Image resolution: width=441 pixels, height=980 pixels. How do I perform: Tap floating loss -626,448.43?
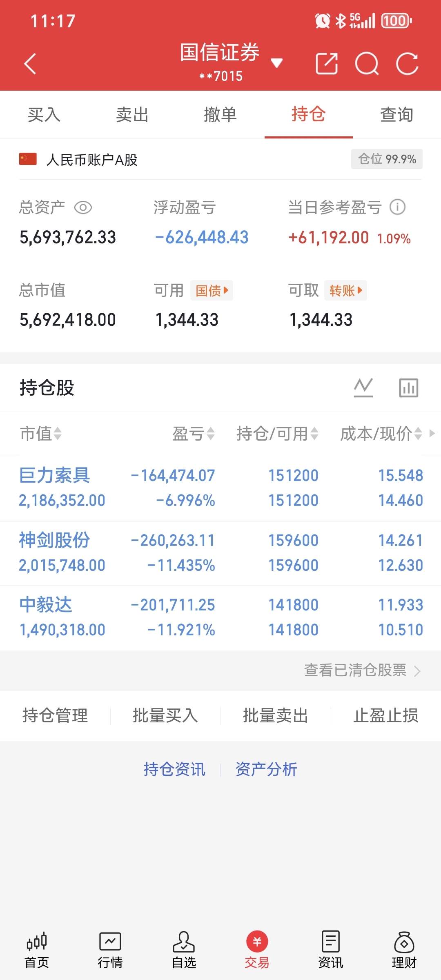(202, 238)
